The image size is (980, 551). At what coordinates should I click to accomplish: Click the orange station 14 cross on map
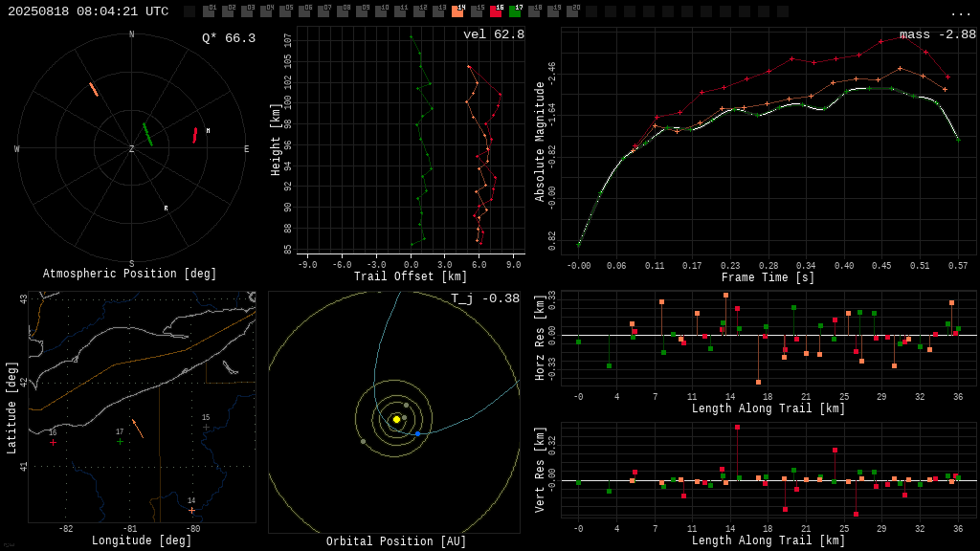[191, 511]
